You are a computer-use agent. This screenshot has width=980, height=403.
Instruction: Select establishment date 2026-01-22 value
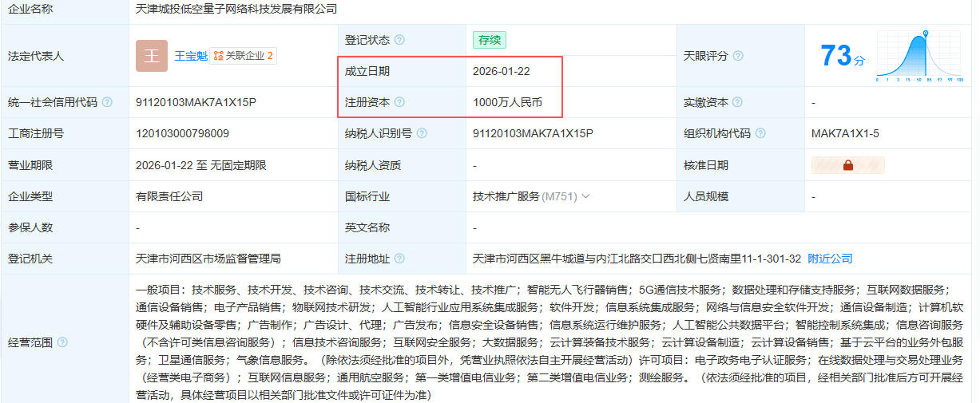coord(502,71)
